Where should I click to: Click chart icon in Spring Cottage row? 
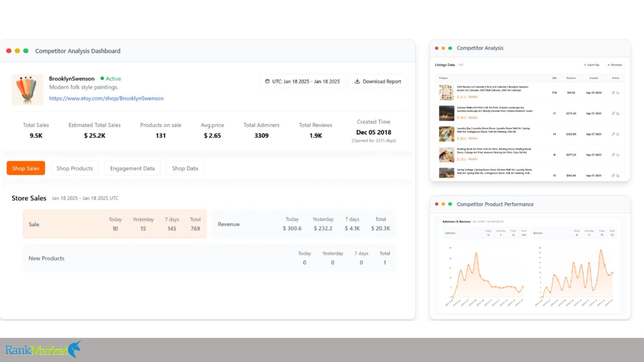coord(618,175)
